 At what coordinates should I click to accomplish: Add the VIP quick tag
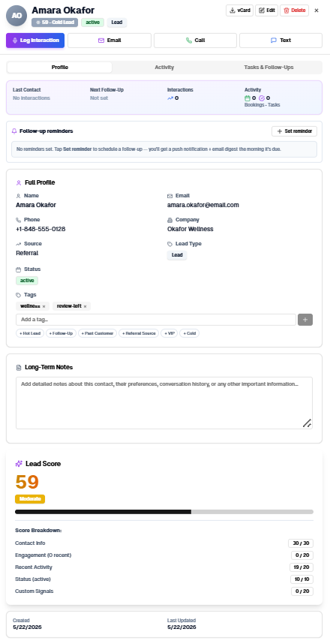(169, 333)
